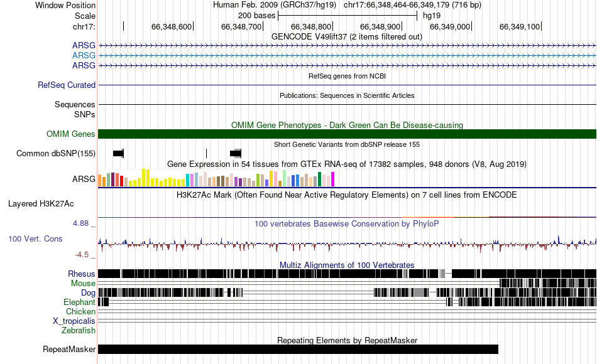597x364 pixels.
Task: Open Multiz Alignments of 100 Vertebrates title
Action: pyautogui.click(x=347, y=265)
